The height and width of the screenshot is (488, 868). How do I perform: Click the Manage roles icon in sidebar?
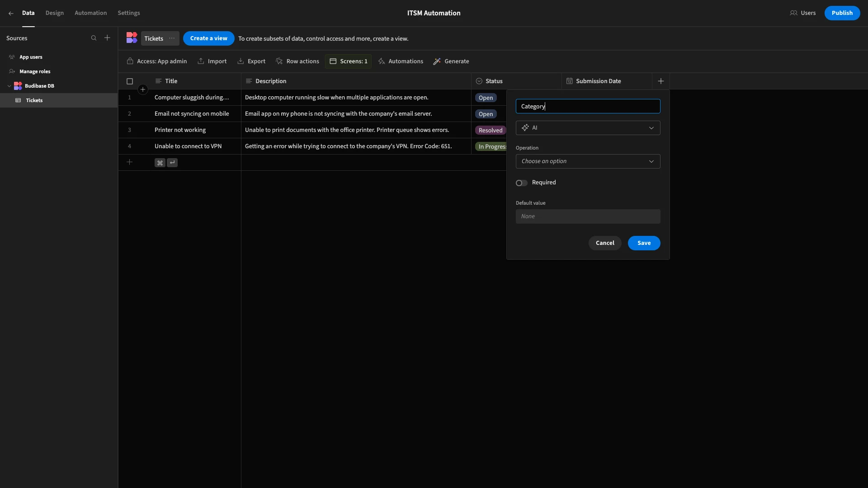[x=12, y=71]
